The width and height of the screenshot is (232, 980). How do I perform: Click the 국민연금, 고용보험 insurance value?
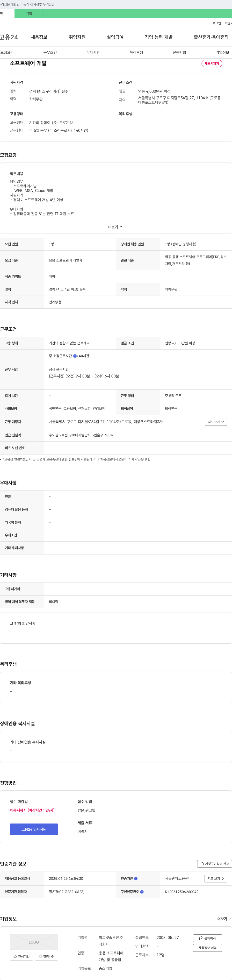click(77, 409)
